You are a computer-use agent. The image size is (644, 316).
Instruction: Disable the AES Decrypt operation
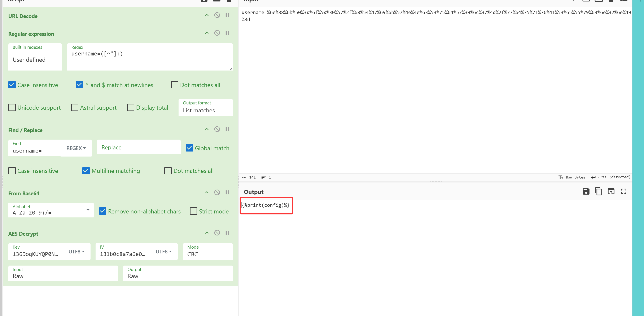pyautogui.click(x=217, y=233)
